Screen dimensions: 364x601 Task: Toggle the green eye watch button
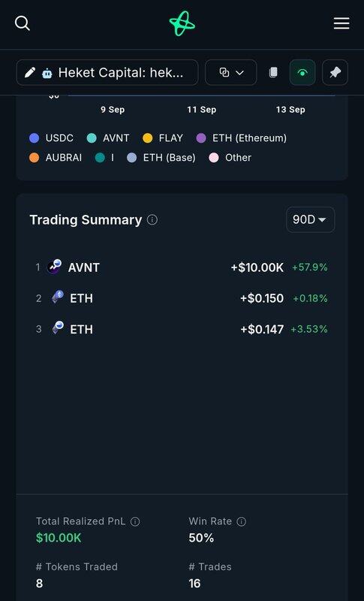302,72
